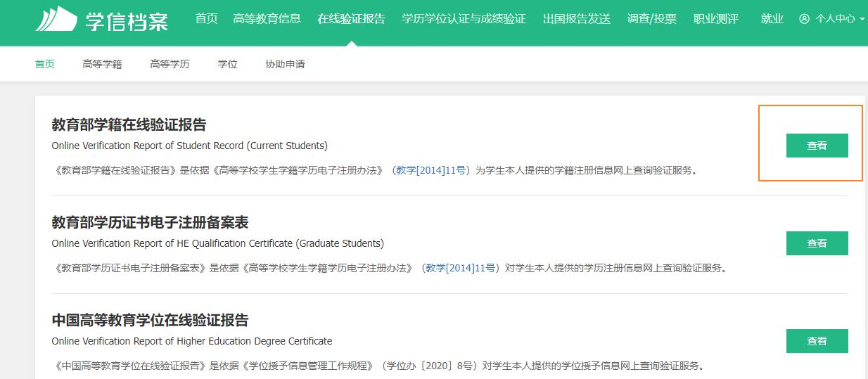Click 查看 for 中国高等教育学位在线验证报告
The width and height of the screenshot is (868, 379).
pos(817,341)
